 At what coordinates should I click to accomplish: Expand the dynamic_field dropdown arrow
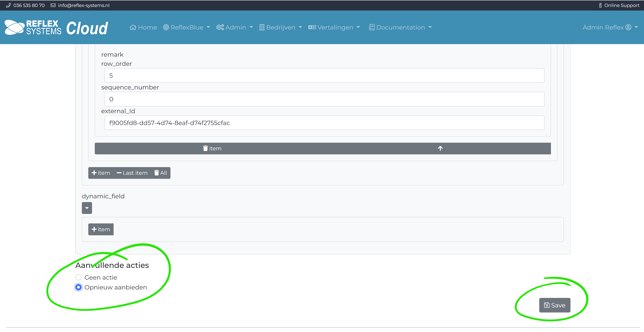[x=87, y=208]
